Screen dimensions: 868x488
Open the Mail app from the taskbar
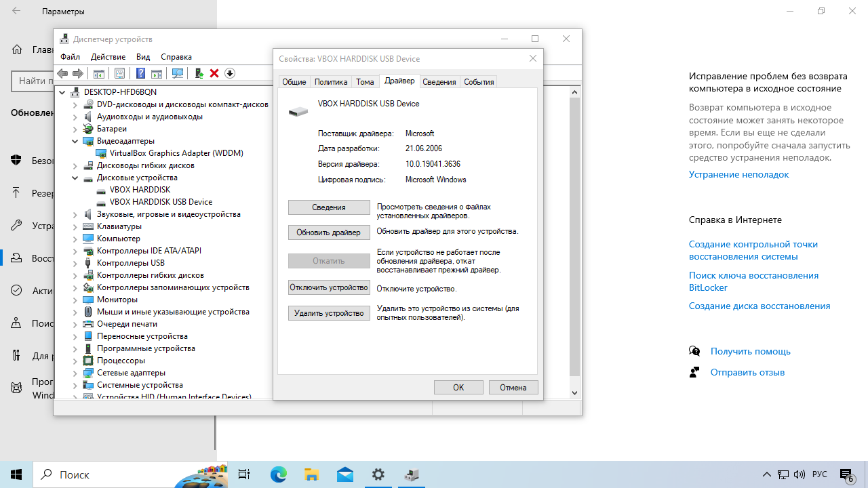coord(344,474)
